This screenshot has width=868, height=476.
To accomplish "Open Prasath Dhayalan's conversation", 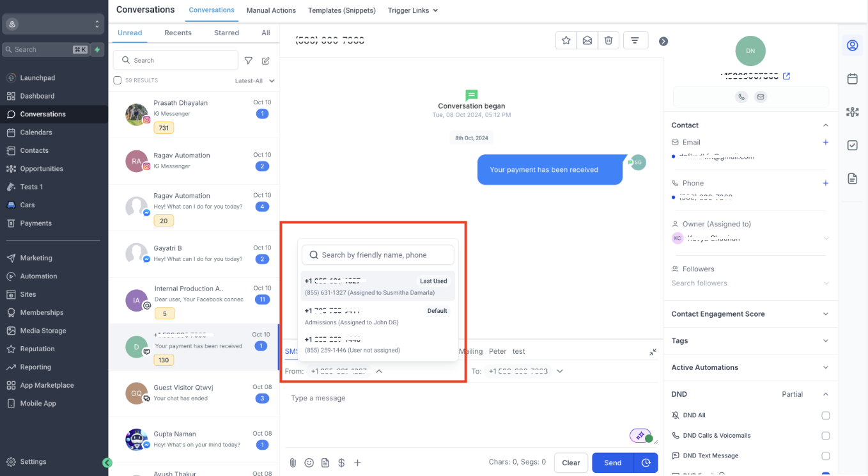I will point(194,115).
